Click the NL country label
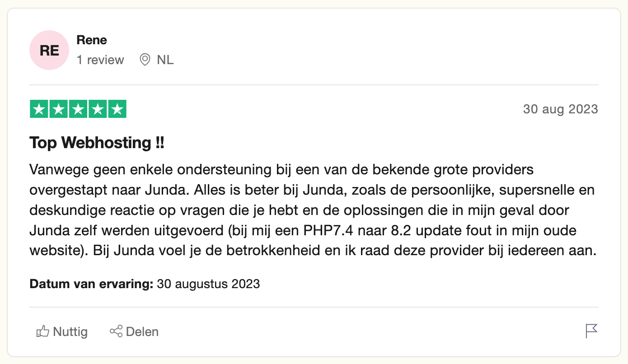 pyautogui.click(x=164, y=60)
